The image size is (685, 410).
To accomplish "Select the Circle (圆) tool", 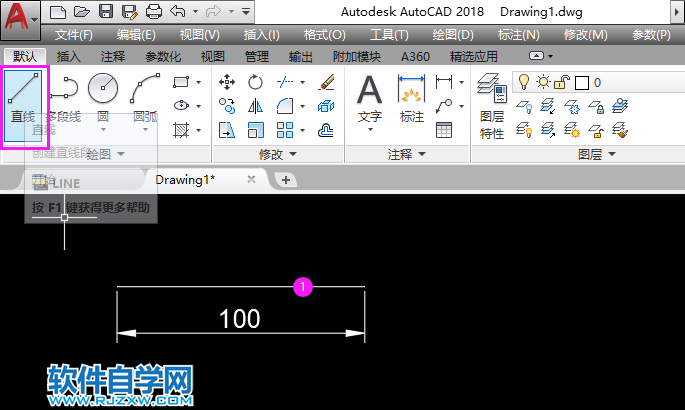I will click(103, 96).
